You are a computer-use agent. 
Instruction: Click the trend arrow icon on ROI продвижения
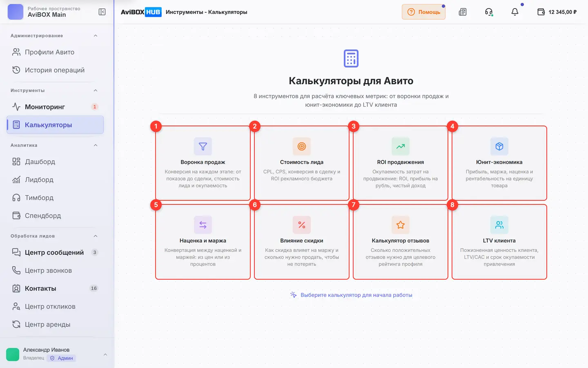pos(401,146)
